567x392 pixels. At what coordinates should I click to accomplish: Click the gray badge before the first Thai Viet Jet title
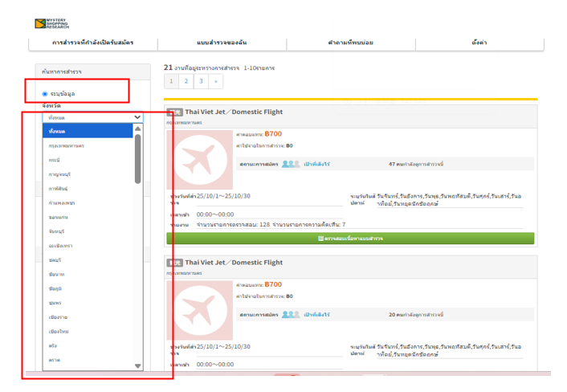(174, 112)
